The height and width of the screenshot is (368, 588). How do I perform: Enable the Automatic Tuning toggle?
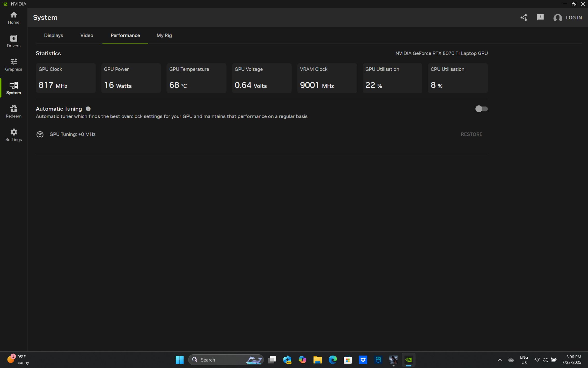pos(481,109)
